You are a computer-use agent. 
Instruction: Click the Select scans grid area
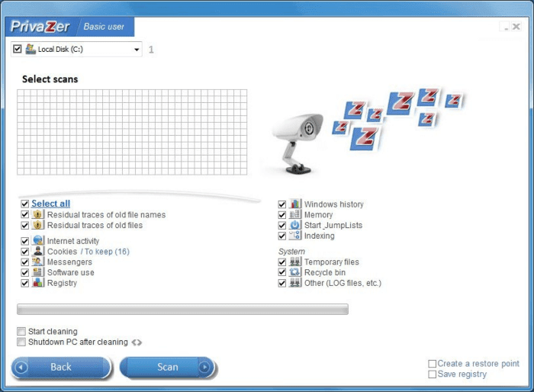pyautogui.click(x=132, y=132)
